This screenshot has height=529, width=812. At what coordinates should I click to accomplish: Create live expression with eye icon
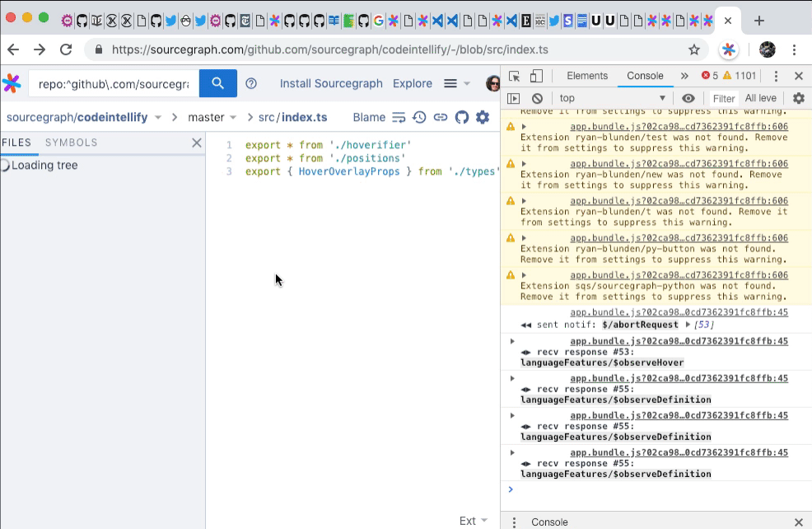688,98
